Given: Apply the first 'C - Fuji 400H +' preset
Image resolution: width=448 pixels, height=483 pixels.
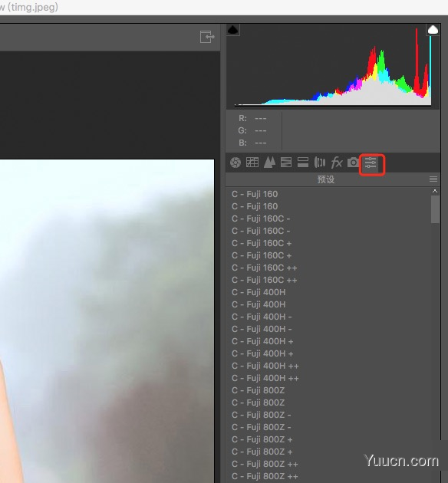Looking at the screenshot, I should 262,341.
